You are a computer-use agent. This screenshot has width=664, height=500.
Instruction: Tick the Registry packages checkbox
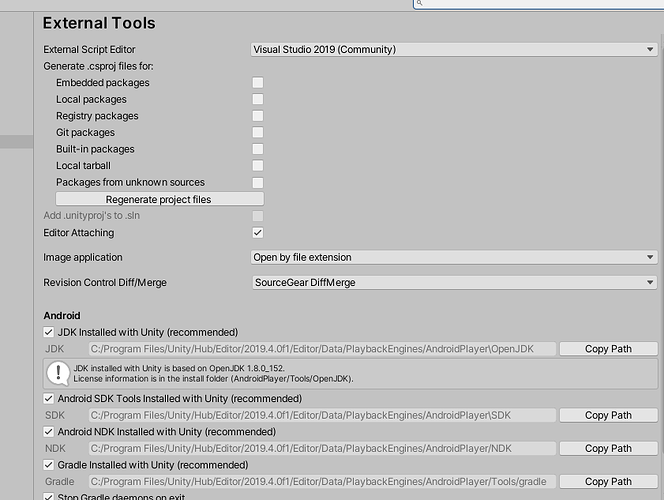click(x=257, y=116)
